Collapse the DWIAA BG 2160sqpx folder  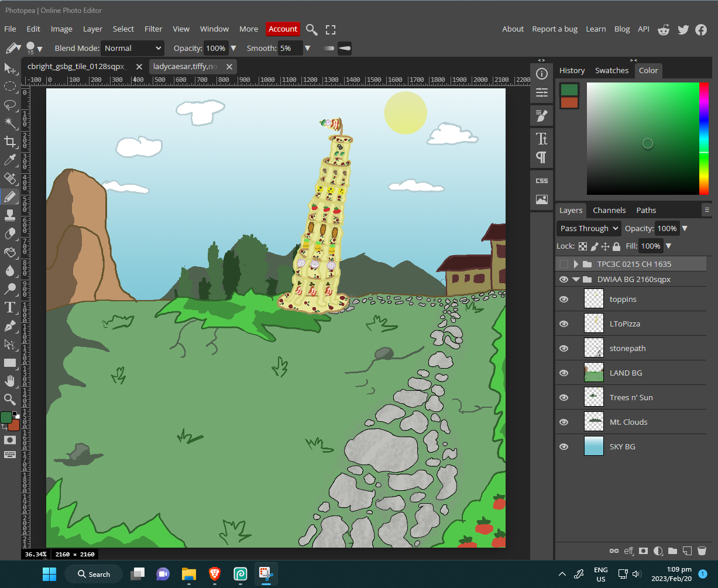click(x=576, y=280)
